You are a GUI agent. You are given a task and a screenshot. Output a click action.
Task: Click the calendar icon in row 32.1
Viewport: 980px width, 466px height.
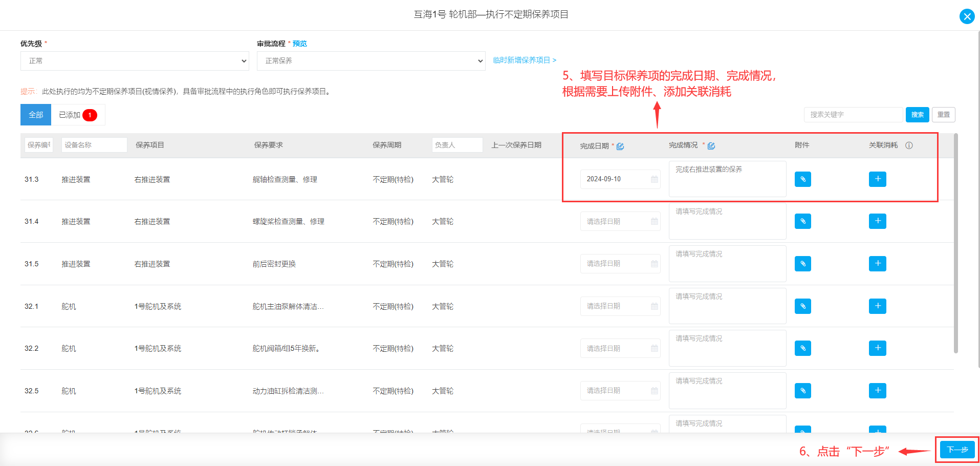(654, 306)
